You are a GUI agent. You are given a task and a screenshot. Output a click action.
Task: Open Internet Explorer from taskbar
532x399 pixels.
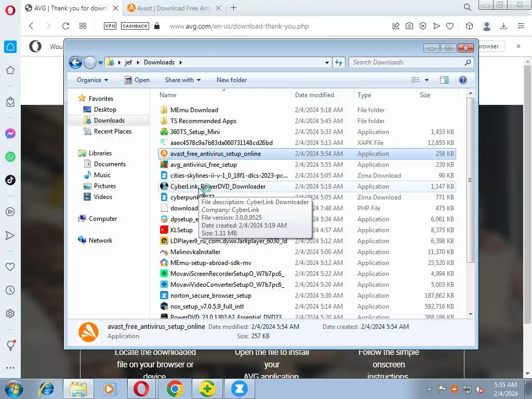tap(47, 389)
